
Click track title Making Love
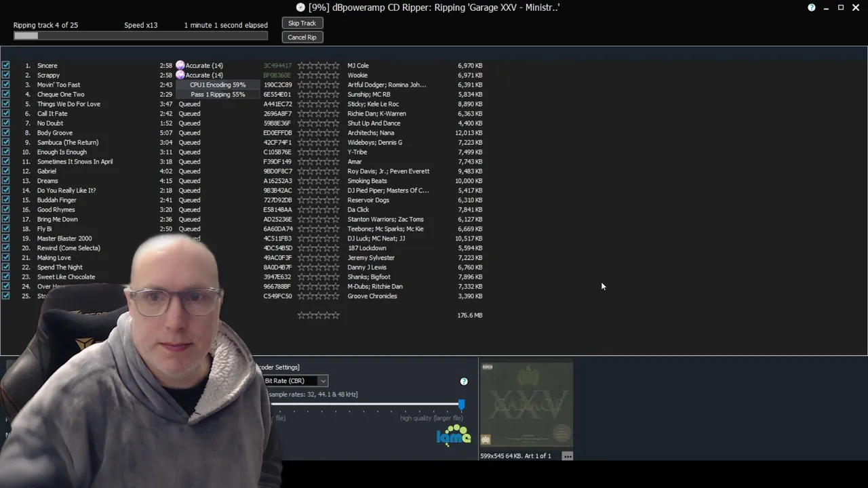click(54, 258)
